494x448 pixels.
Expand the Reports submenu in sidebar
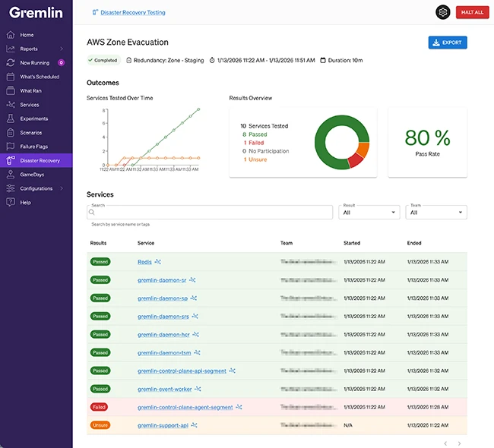[x=62, y=49]
